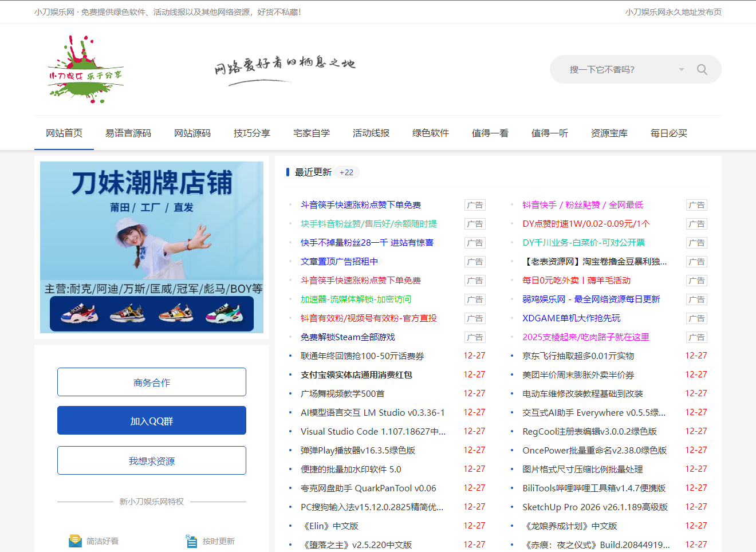Click the 商务合作 button
This screenshot has width=756, height=552.
click(x=151, y=381)
